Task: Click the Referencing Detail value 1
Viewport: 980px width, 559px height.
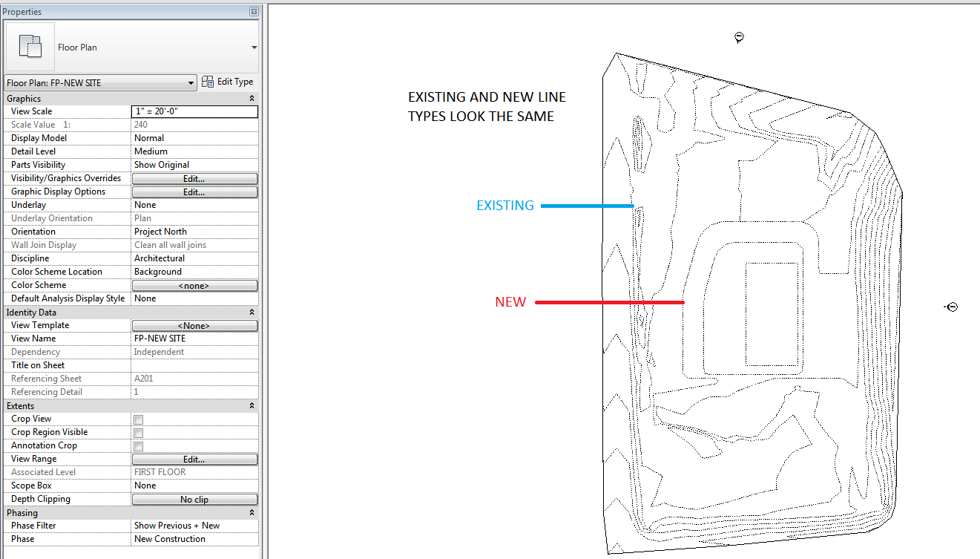Action: pyautogui.click(x=194, y=392)
